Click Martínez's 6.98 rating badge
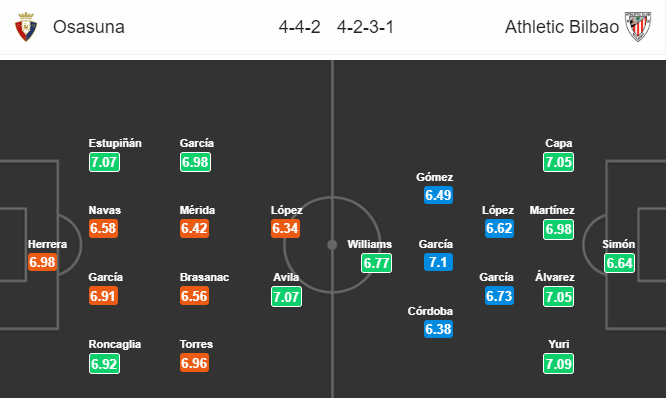The width and height of the screenshot is (666, 398). (559, 229)
